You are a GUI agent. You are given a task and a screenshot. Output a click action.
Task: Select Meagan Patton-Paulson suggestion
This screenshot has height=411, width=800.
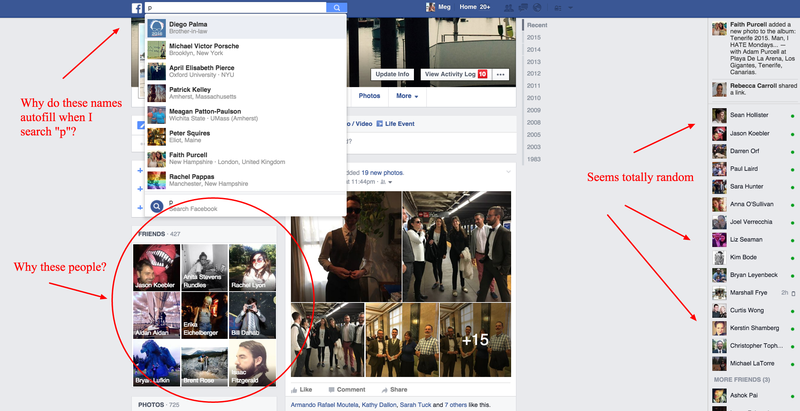245,115
